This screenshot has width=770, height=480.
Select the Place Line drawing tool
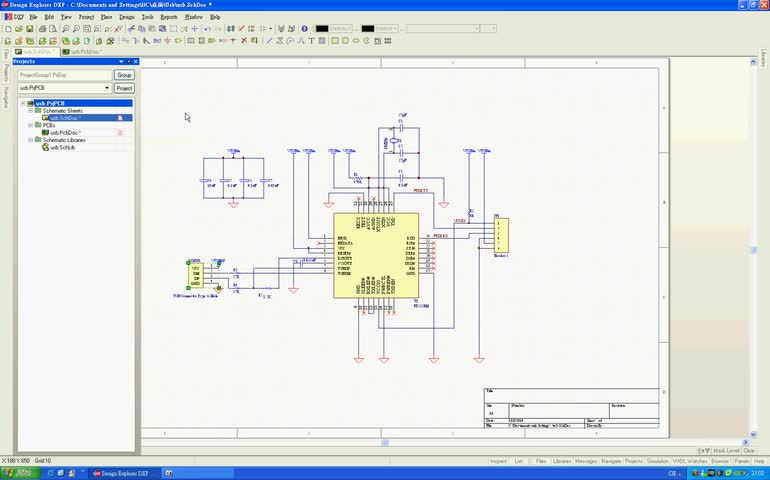(269, 41)
